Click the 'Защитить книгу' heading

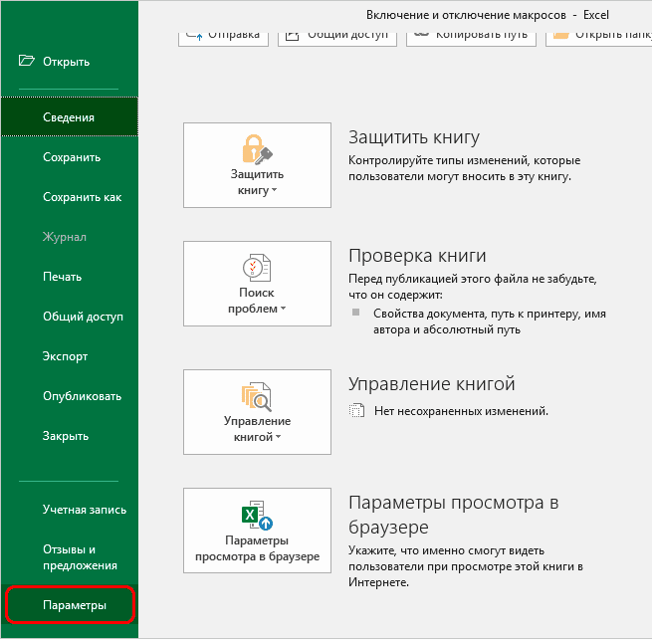[x=414, y=137]
